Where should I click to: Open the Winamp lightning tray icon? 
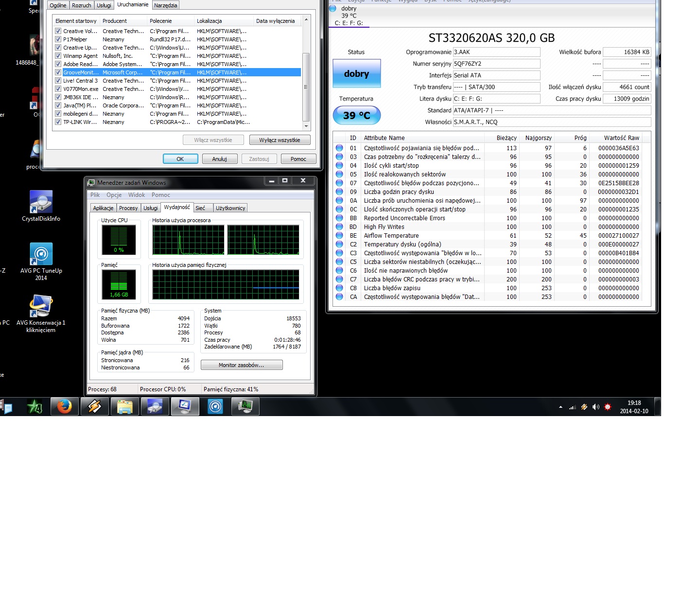(584, 407)
